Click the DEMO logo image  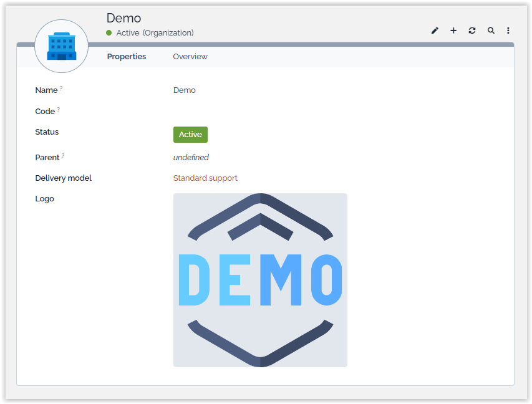click(x=260, y=280)
